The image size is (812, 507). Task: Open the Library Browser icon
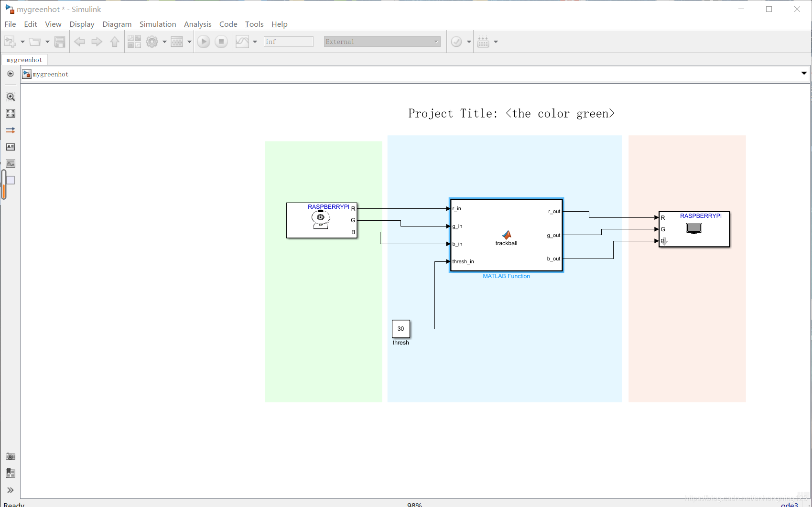[134, 42]
